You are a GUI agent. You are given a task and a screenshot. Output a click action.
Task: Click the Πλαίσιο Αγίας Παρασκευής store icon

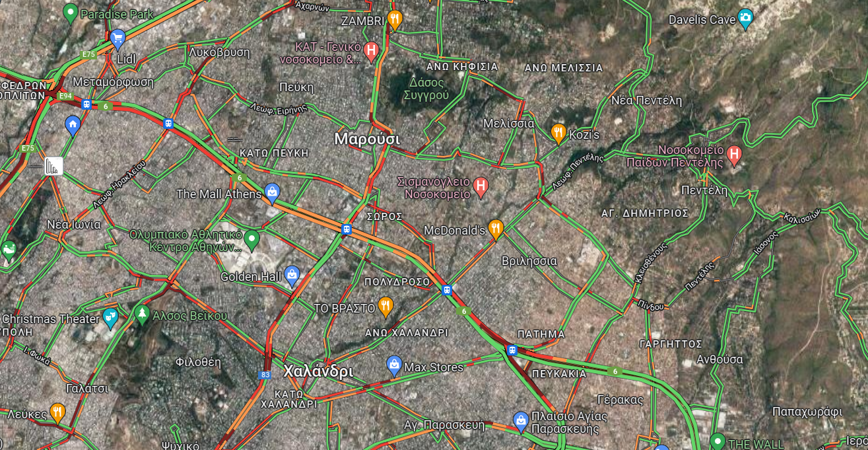(521, 420)
